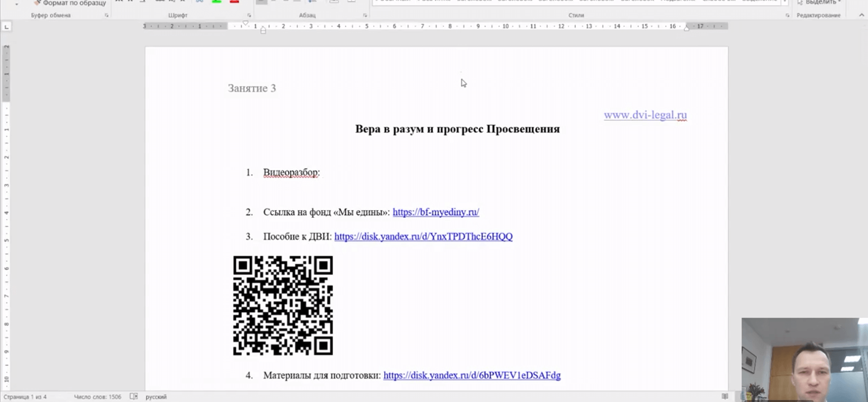Click the 'русский' language indicator

[156, 397]
